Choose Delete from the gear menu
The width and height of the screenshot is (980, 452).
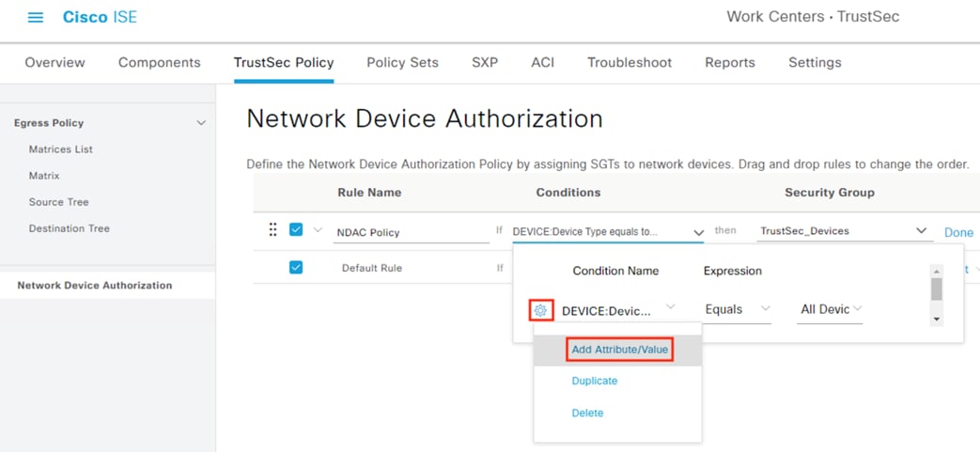tap(587, 413)
